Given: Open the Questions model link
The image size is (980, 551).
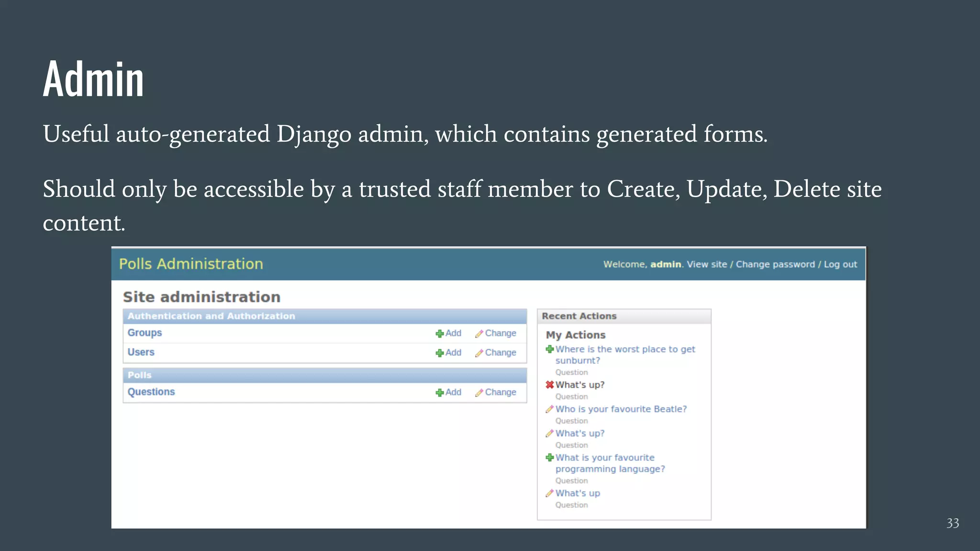Looking at the screenshot, I should (x=151, y=392).
